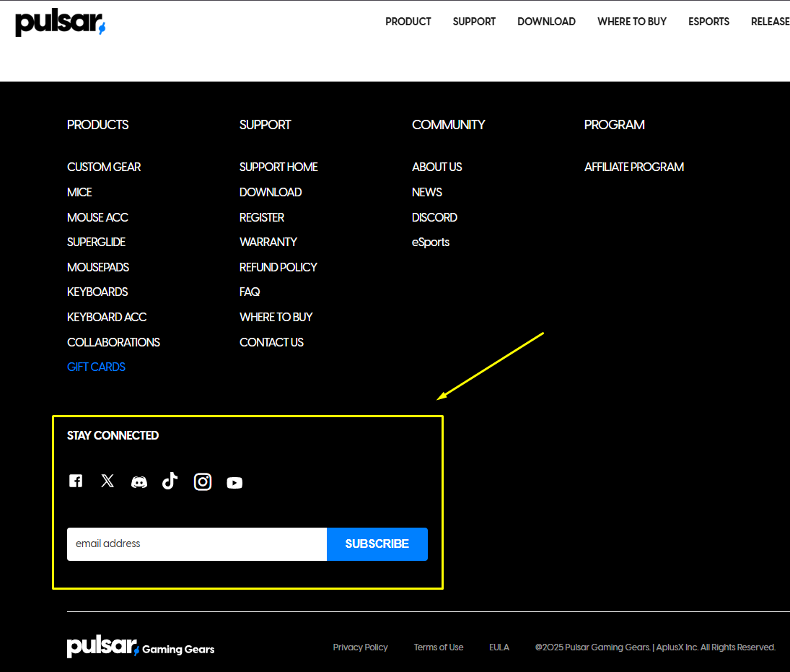Viewport: 790px width, 672px height.
Task: Open the CONTACT US link
Action: pyautogui.click(x=271, y=342)
